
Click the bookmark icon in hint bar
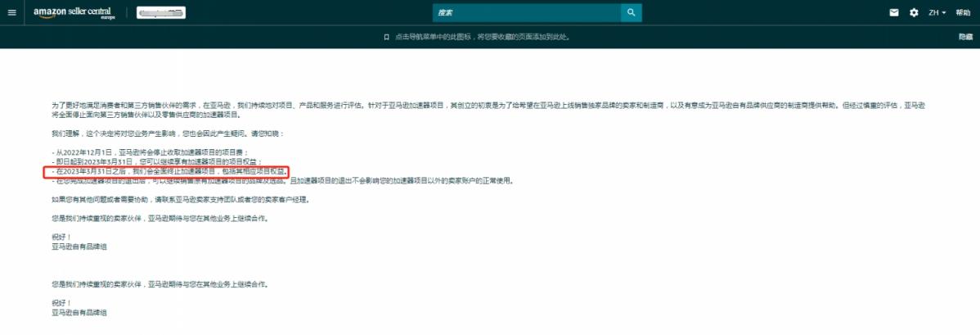coord(386,37)
